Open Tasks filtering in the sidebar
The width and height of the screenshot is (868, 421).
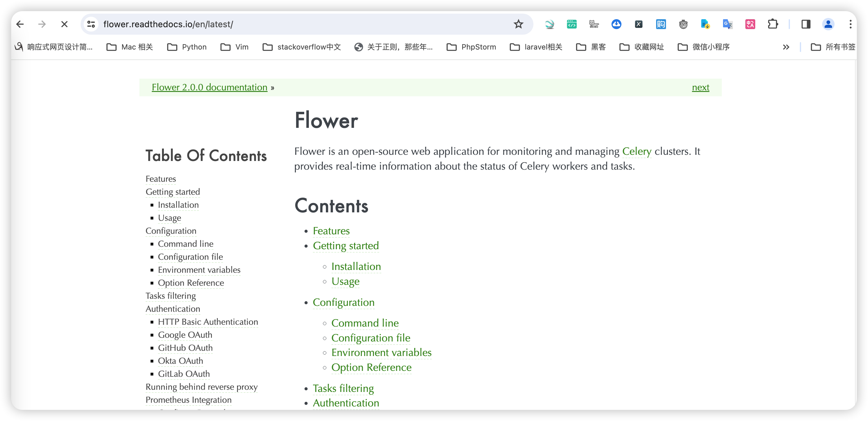(170, 296)
